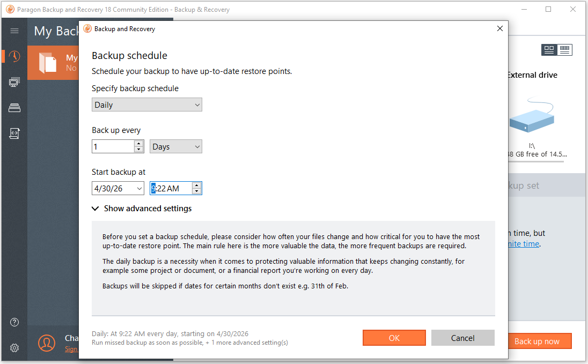588x364 pixels.
Task: Decrease the start time value
Action: point(196,191)
